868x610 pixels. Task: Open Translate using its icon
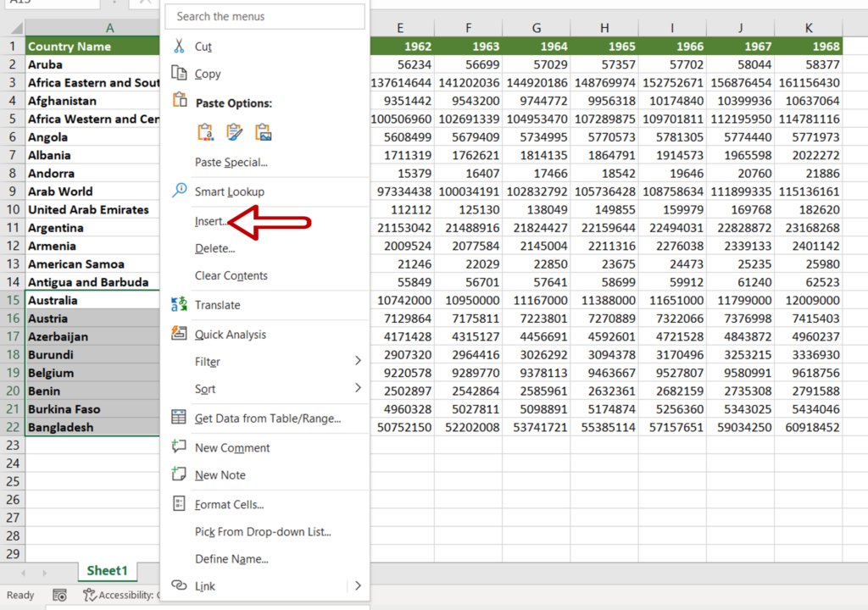tap(181, 305)
